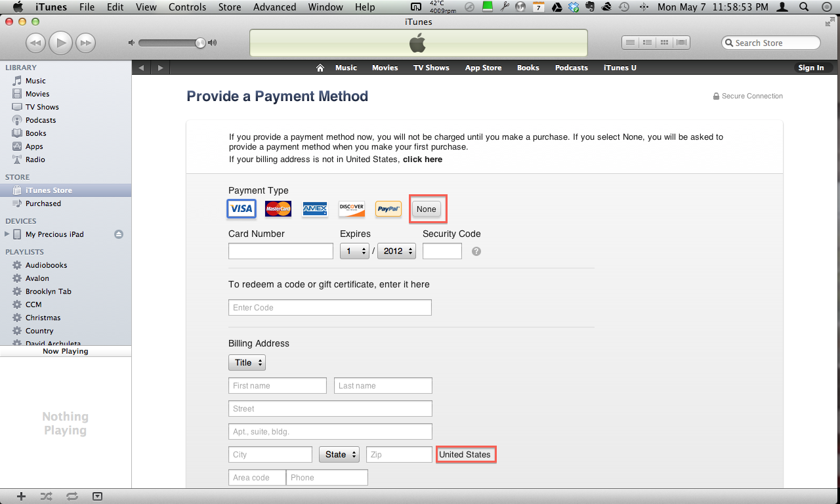This screenshot has width=840, height=504.
Task: Choose Discover as payment type
Action: coord(352,209)
